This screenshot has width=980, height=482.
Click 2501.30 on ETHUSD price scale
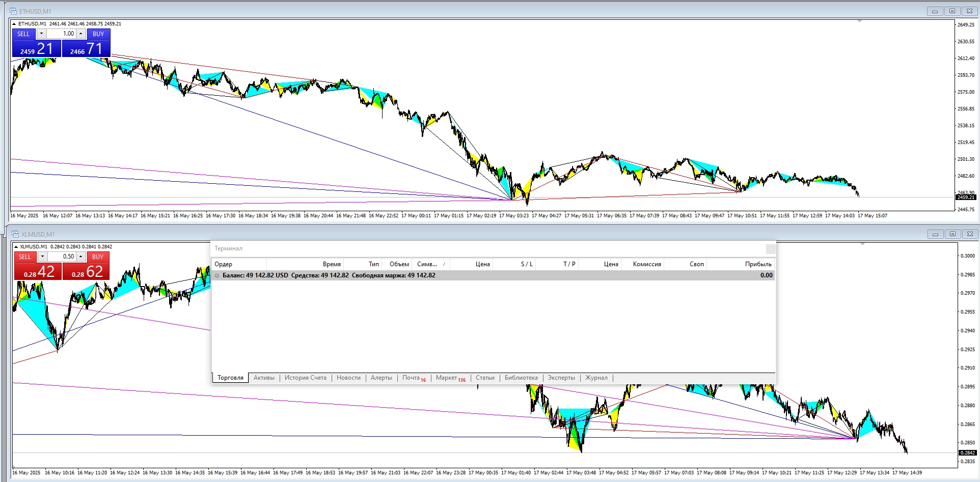coord(966,159)
